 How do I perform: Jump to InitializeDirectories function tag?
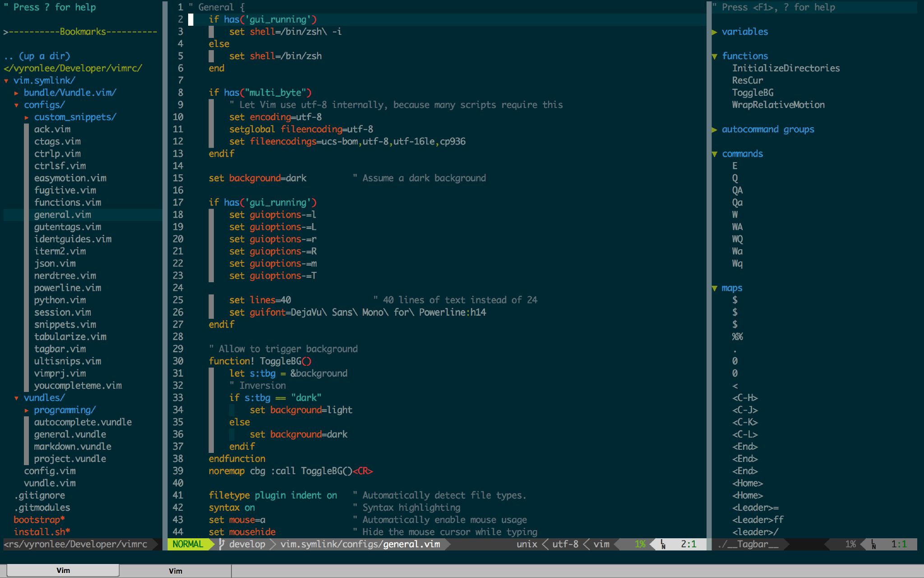click(786, 69)
